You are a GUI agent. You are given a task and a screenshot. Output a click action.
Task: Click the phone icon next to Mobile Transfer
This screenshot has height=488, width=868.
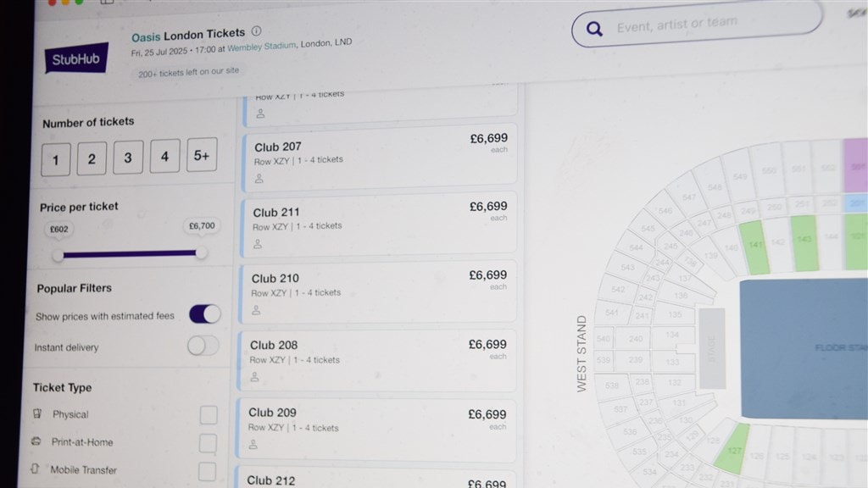click(x=36, y=470)
